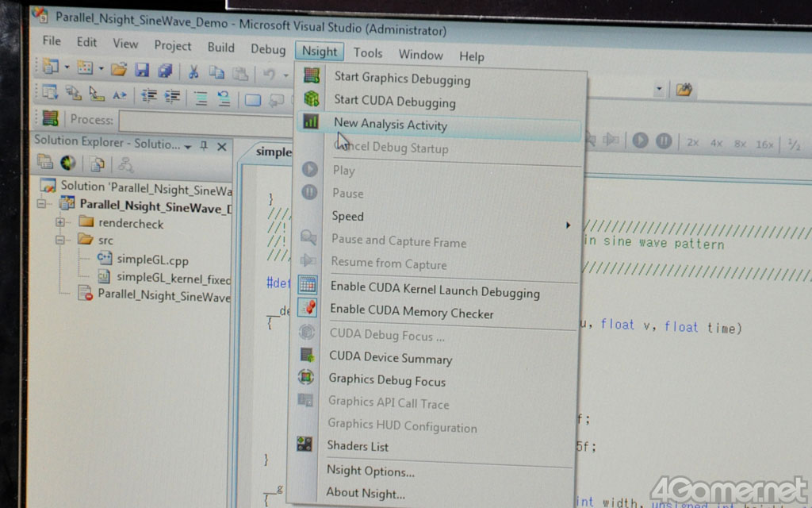The image size is (812, 508).
Task: Click the Copy icon
Action: pyautogui.click(x=216, y=72)
